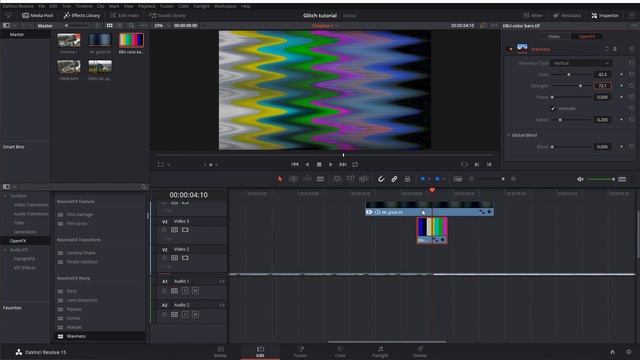Click the Match Frame icon below viewer
Image resolution: width=640 pixels, height=360 pixels.
(x=464, y=164)
